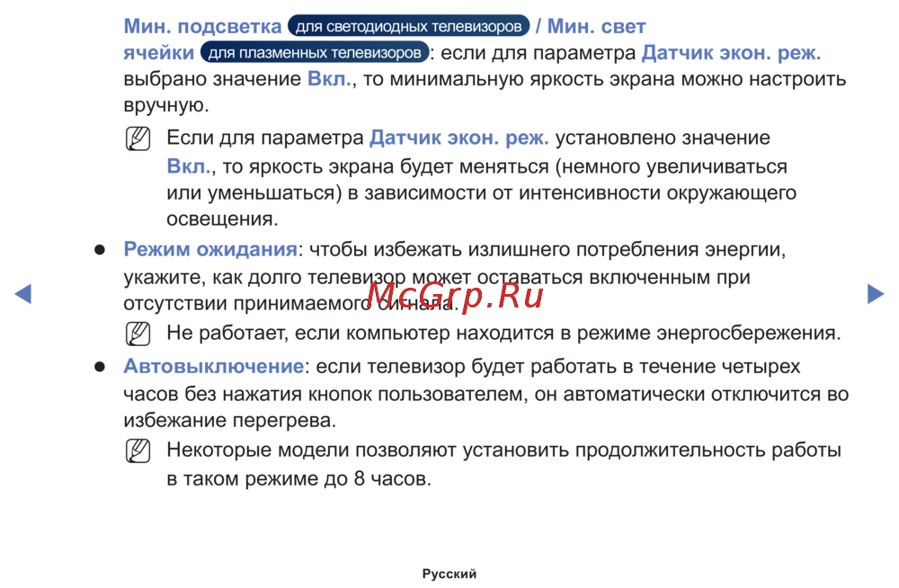This screenshot has height=588, width=899.
Task: Click the "Мин. подсветка" heading
Action: click(202, 26)
